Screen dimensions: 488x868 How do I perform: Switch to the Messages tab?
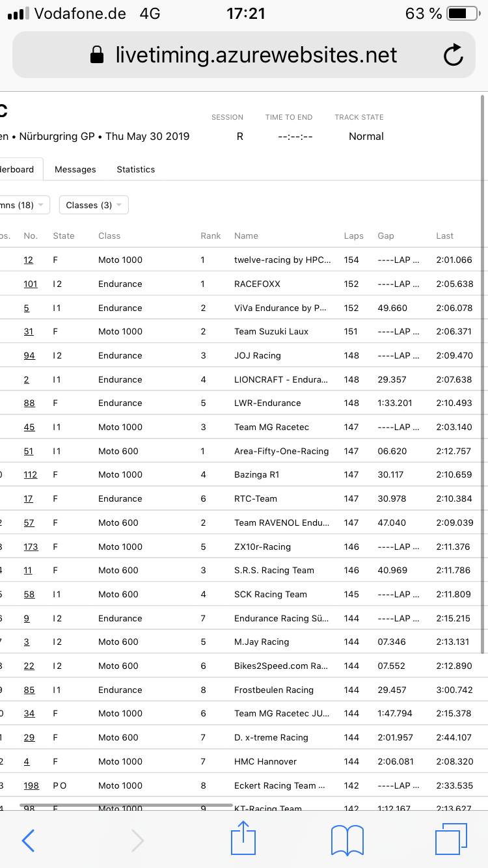click(75, 169)
